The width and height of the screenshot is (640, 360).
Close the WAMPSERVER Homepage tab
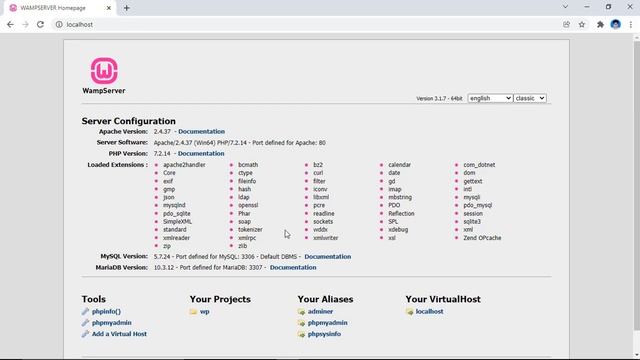(109, 8)
